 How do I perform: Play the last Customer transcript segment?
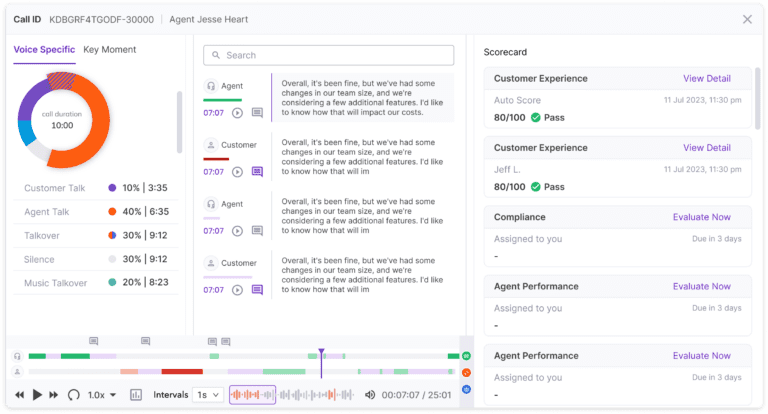[237, 290]
